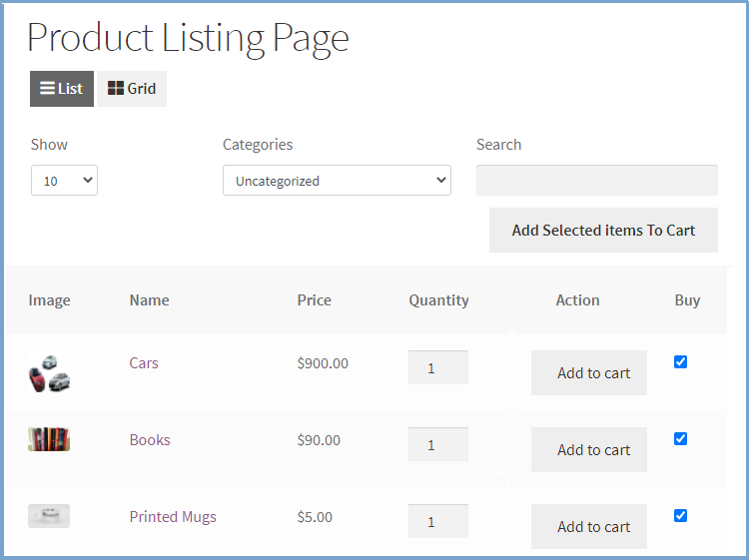Open the Books product link
Viewport: 749px width, 560px height.
tap(150, 440)
